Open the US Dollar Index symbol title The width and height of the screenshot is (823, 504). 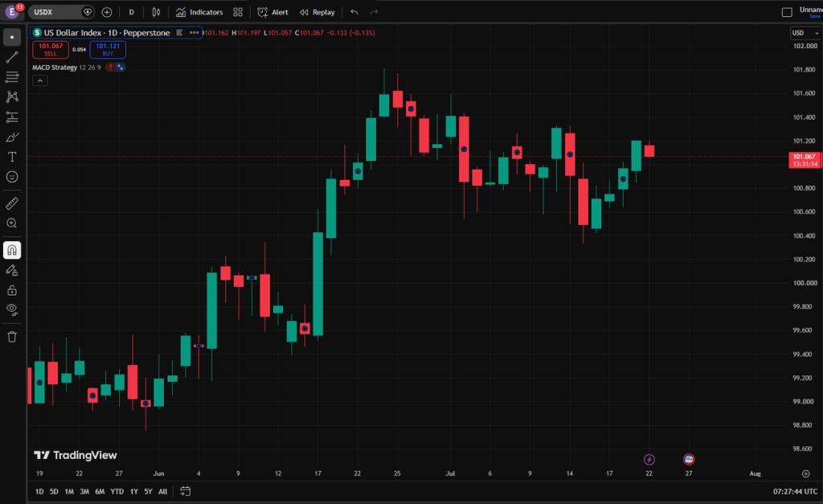click(107, 32)
